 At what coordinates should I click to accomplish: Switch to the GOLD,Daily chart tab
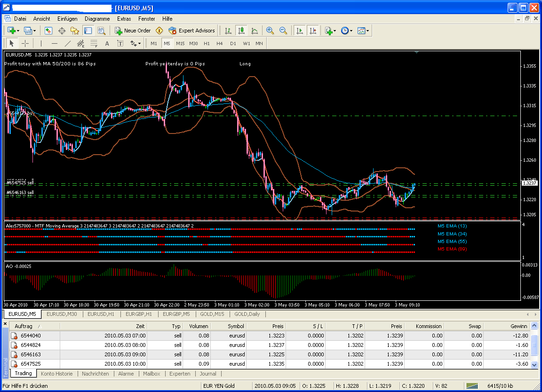[247, 314]
